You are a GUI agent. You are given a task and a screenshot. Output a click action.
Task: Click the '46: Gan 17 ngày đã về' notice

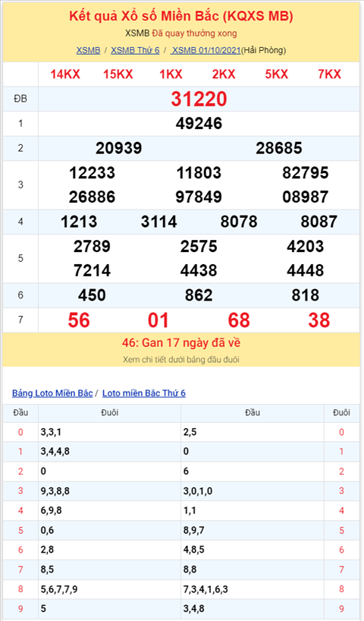click(187, 343)
